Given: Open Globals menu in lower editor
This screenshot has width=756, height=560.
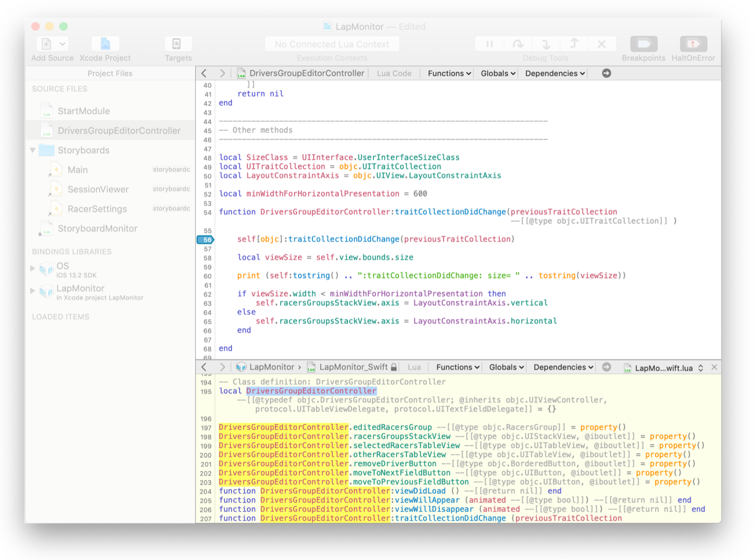Looking at the screenshot, I should click(507, 367).
